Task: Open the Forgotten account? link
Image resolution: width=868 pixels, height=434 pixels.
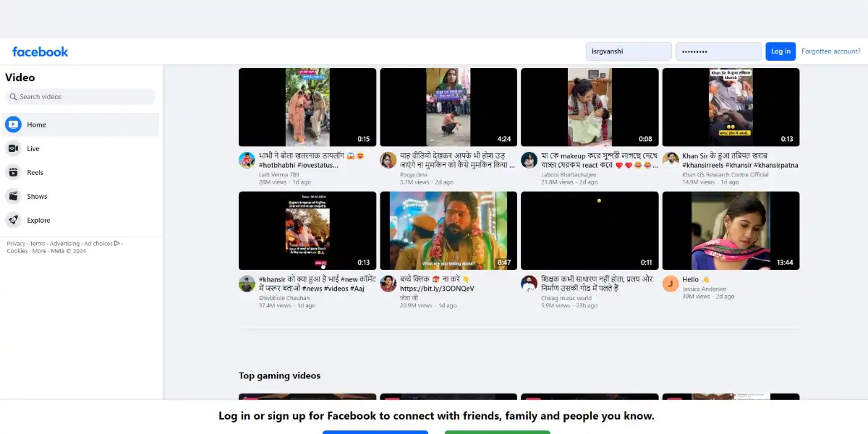Action: pyautogui.click(x=830, y=51)
